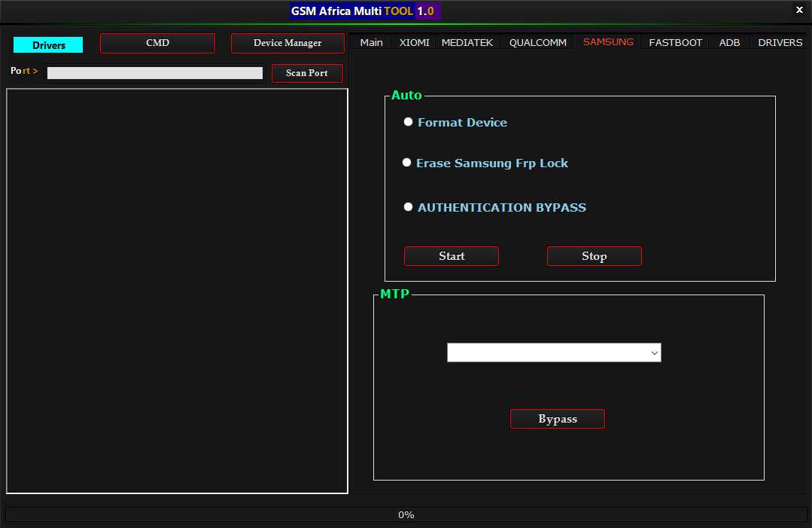Click the Stop button
The image size is (812, 528).
point(594,256)
